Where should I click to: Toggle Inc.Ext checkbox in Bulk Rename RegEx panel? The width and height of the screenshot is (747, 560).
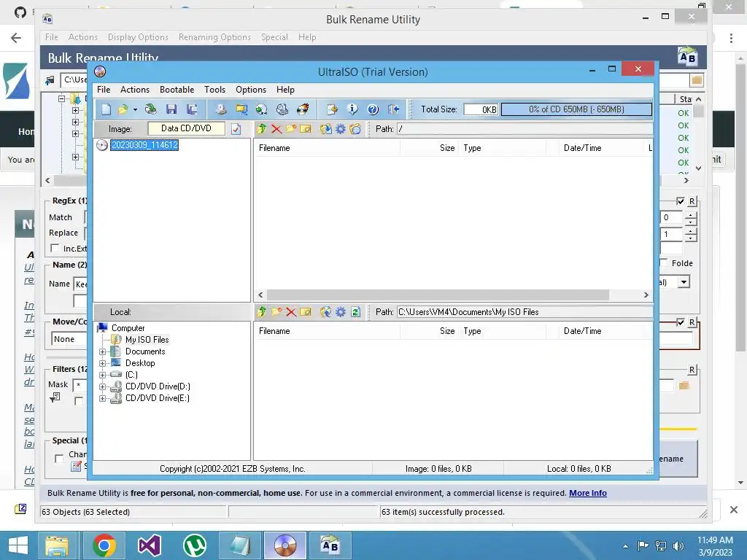(x=55, y=248)
